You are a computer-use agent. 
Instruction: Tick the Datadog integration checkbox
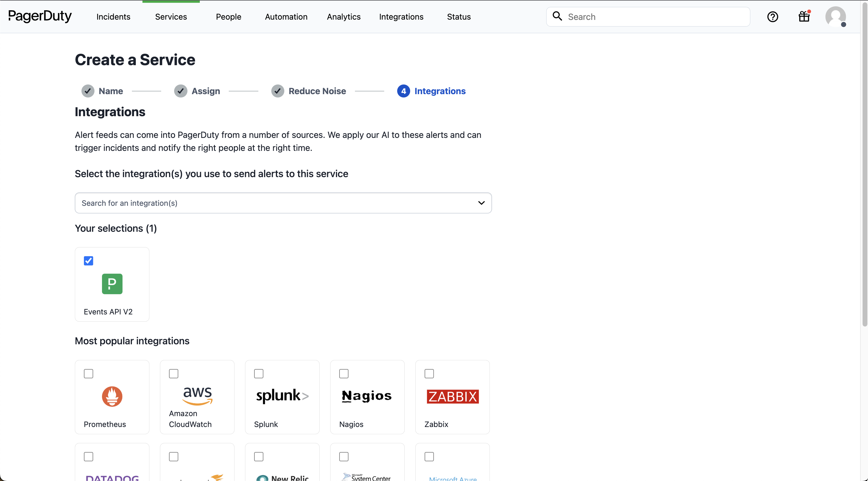(x=88, y=457)
